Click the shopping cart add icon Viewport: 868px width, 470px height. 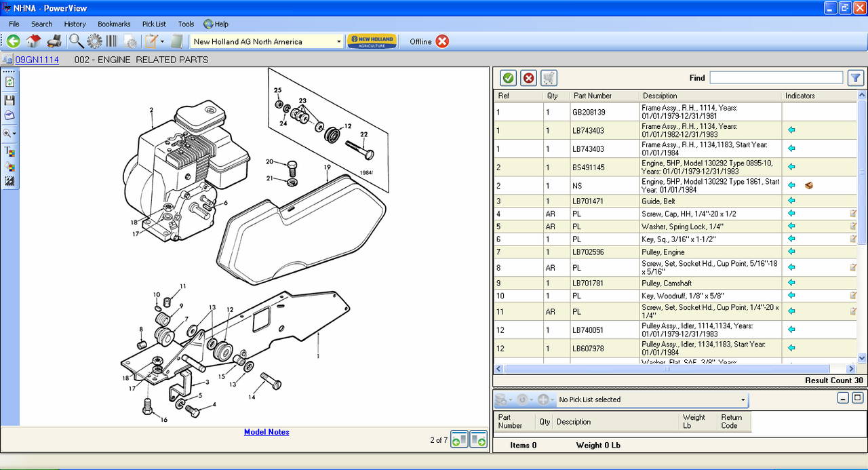point(549,78)
